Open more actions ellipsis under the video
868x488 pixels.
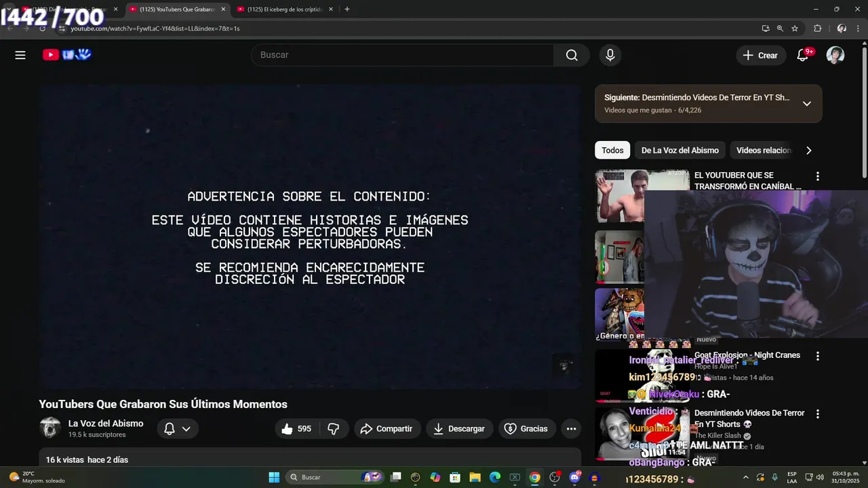point(571,428)
